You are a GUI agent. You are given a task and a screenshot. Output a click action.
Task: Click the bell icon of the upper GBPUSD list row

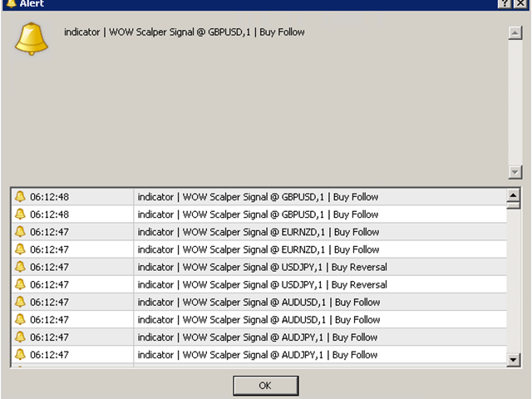20,196
